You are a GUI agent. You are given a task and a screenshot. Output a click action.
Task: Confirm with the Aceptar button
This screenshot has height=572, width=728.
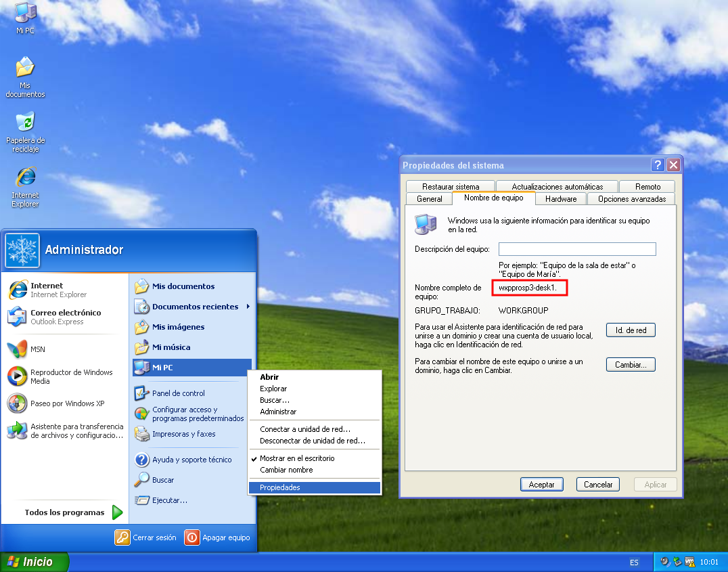click(541, 485)
